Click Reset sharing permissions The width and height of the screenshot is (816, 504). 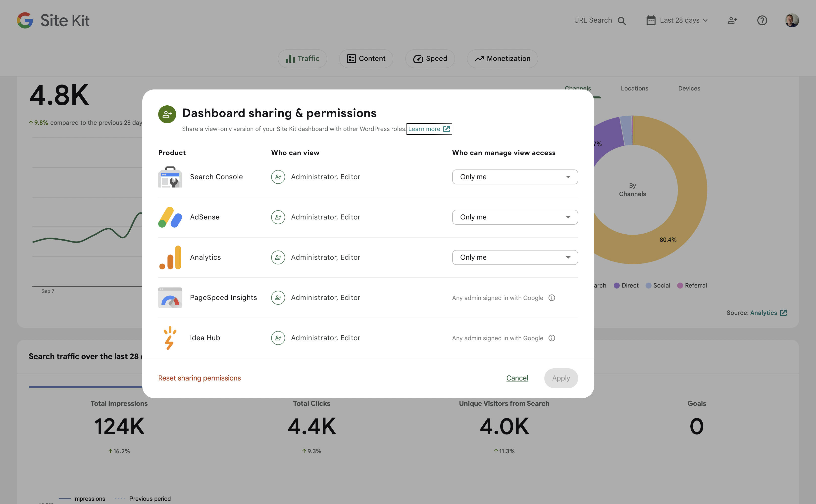[200, 378]
